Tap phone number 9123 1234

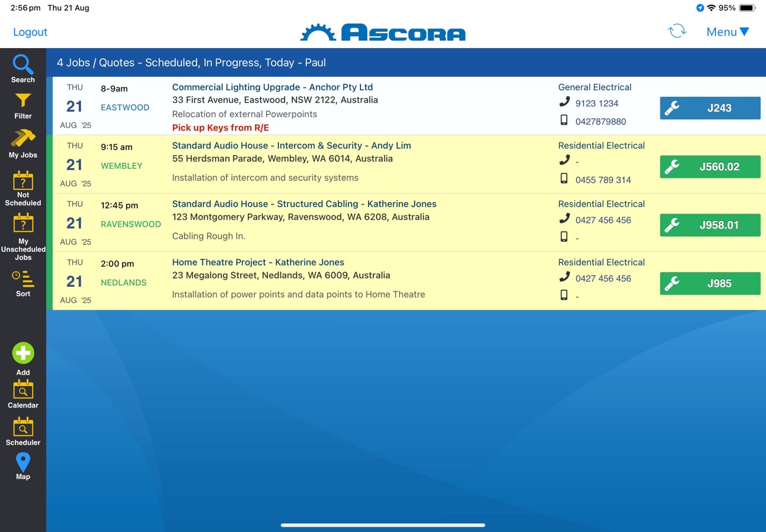(597, 103)
